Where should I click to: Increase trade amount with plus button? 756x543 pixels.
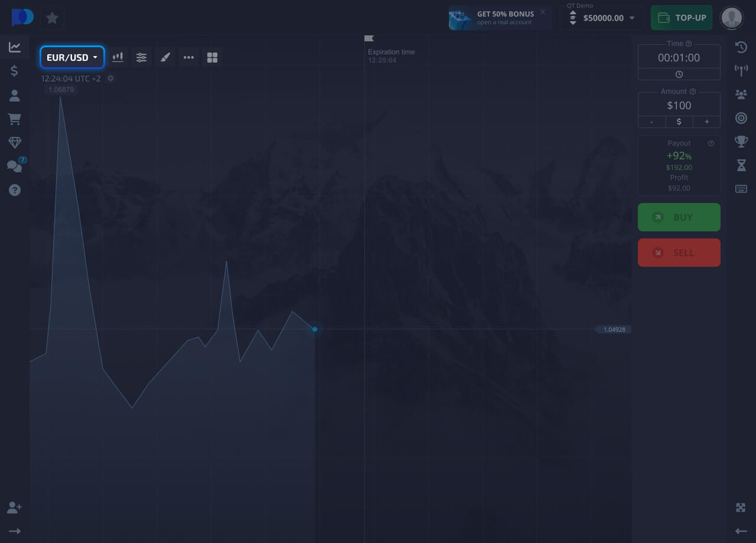tap(706, 122)
